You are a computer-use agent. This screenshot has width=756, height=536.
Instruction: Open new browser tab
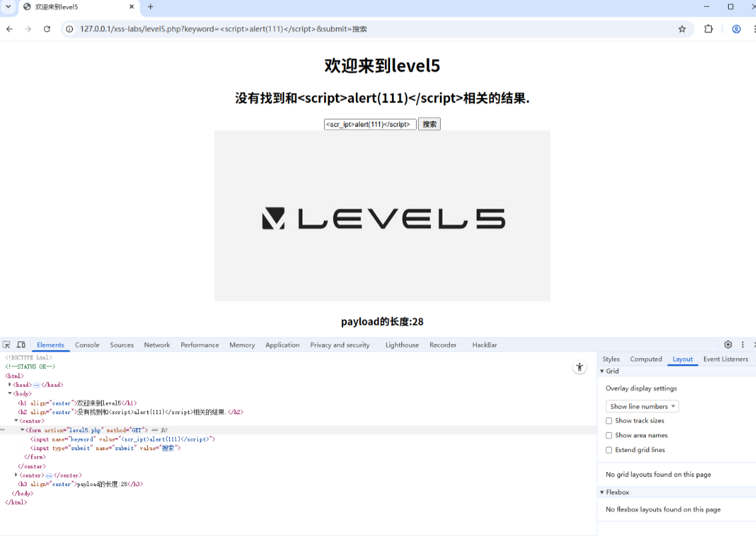coord(151,7)
